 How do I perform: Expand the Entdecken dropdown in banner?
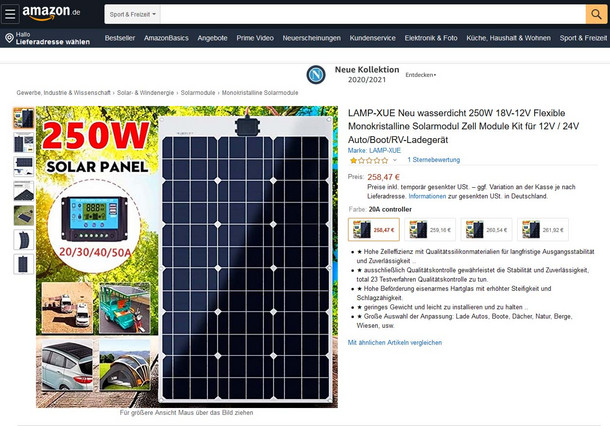coord(420,76)
